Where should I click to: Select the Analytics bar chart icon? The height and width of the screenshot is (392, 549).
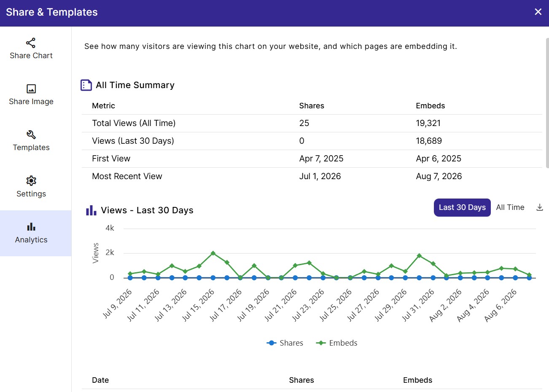tap(31, 227)
